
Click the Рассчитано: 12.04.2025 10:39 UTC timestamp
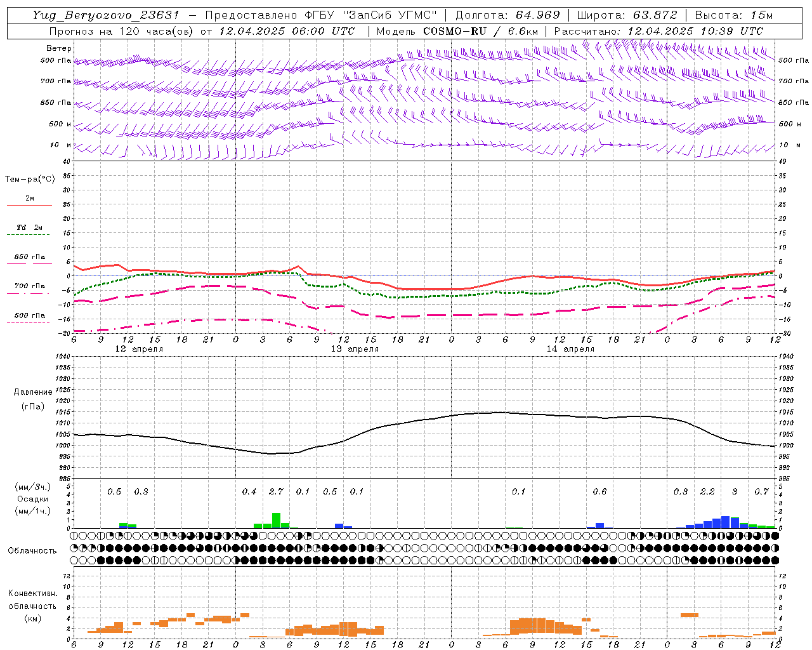(x=658, y=31)
